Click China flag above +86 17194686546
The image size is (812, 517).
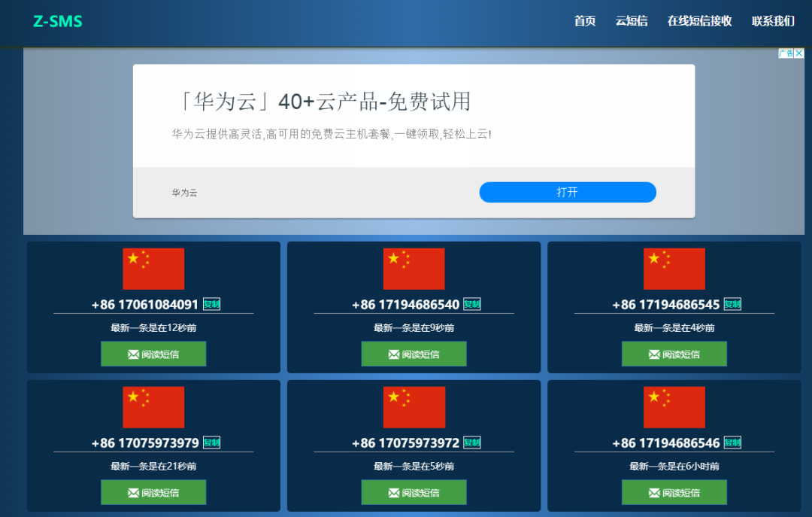[674, 407]
